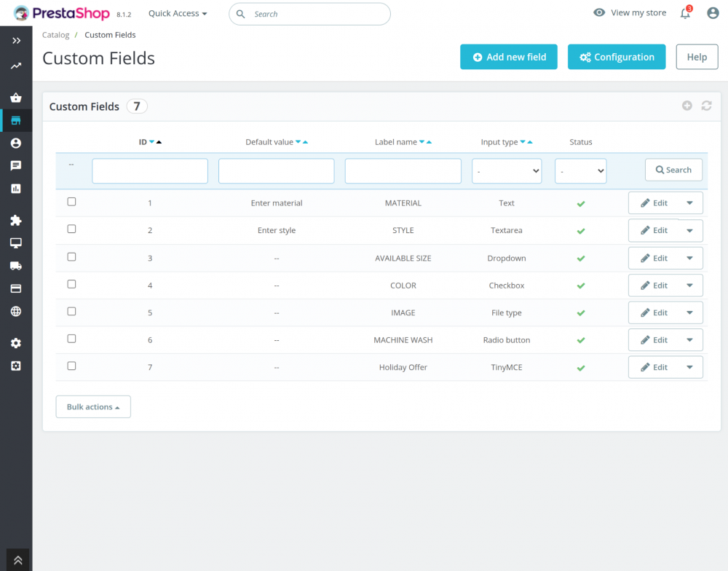Click the add new plus icon in panel header
The width and height of the screenshot is (728, 571).
click(x=687, y=106)
